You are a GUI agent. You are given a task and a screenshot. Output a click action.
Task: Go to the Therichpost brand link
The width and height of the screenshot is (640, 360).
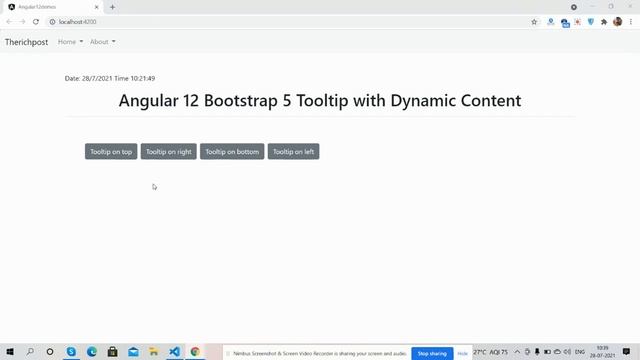click(27, 42)
